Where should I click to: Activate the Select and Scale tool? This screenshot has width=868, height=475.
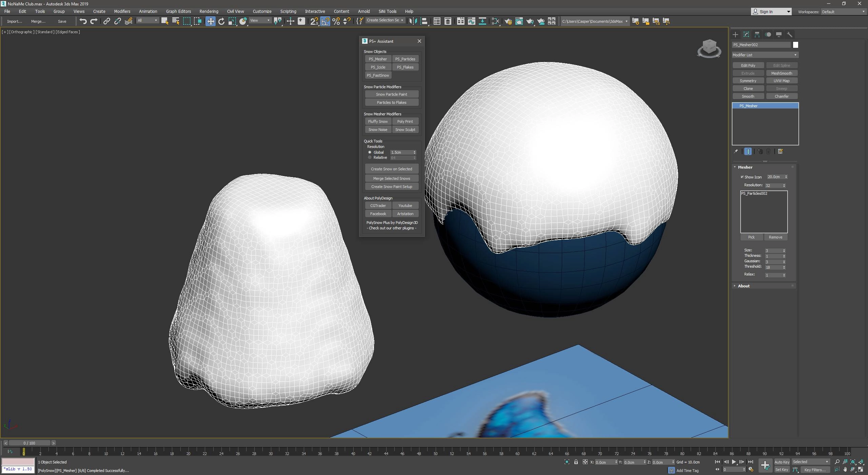pyautogui.click(x=232, y=21)
